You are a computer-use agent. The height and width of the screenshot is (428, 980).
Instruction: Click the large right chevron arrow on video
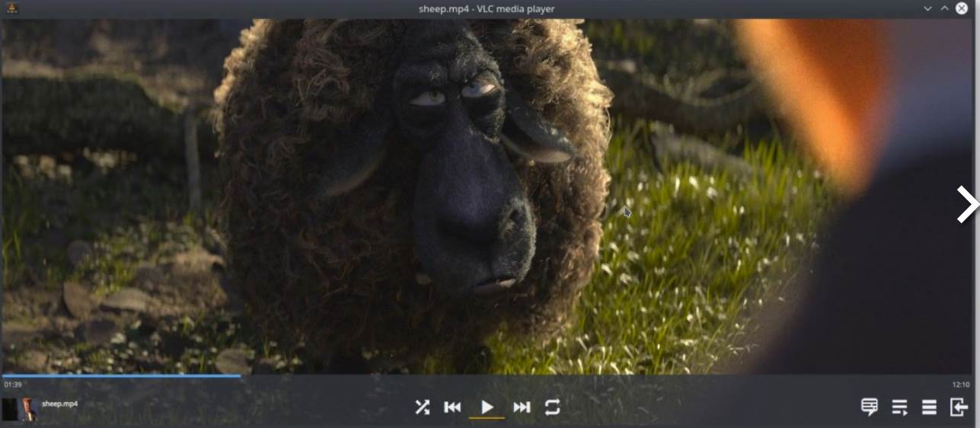tap(966, 204)
